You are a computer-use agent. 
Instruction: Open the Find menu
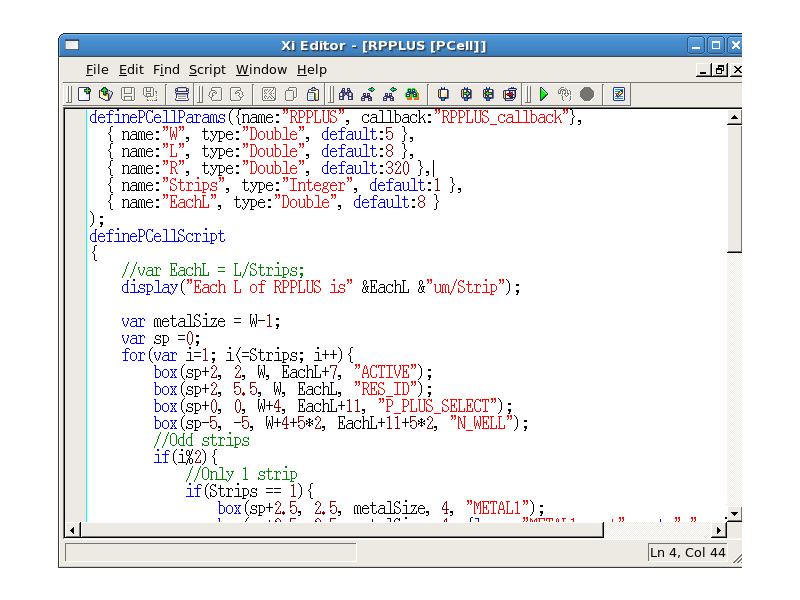click(x=166, y=70)
